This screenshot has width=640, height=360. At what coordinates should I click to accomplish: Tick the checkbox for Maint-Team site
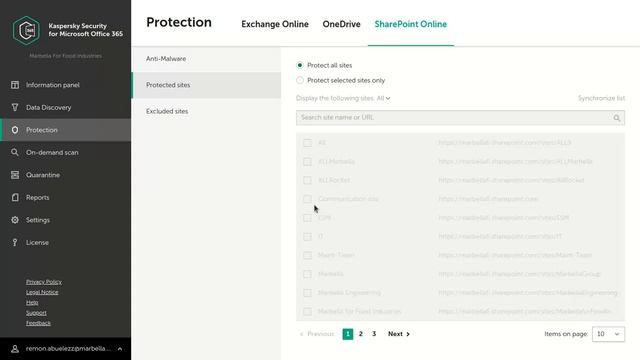(x=307, y=255)
